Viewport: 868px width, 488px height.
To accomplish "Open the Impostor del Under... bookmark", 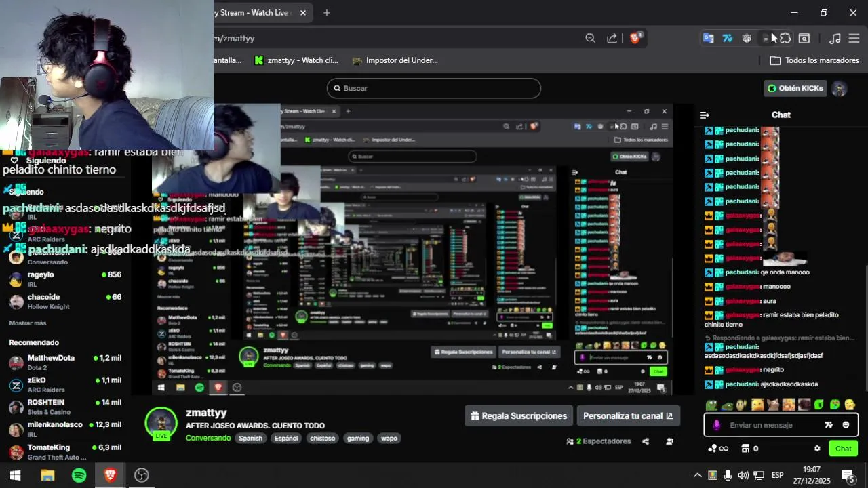I will 395,60.
